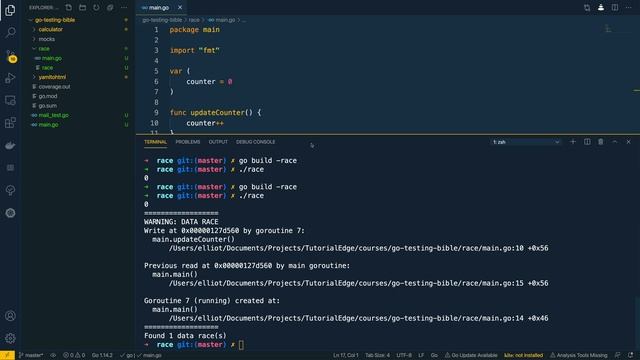
Task: Click Go 1.14.2 version in status bar
Action: [102, 355]
